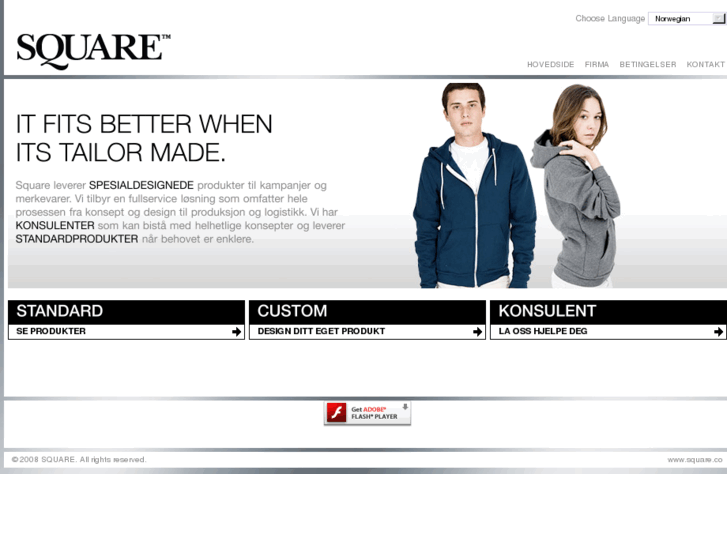Click arrow icon beside LA OSS HJELPE DEG
This screenshot has height=545, width=727.
718,332
